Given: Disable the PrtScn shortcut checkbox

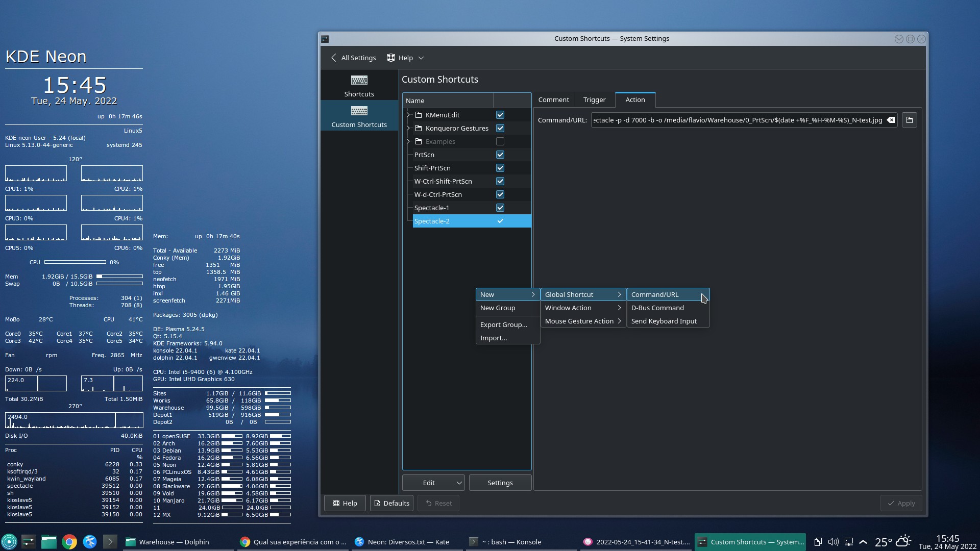Looking at the screenshot, I should [500, 155].
